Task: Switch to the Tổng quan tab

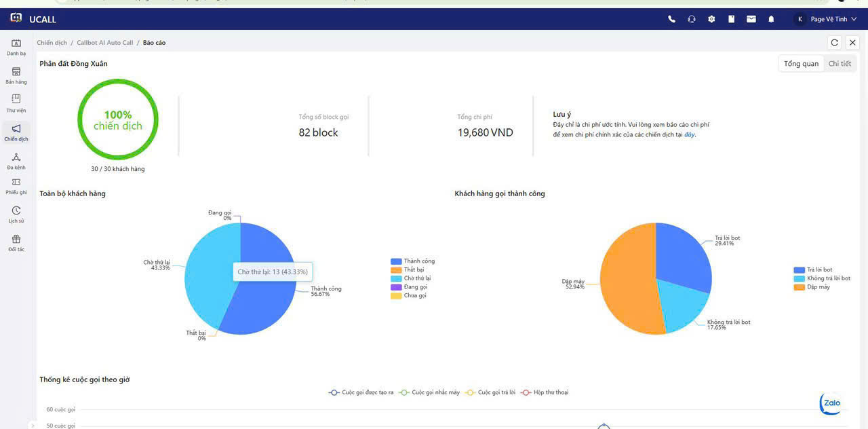Action: coord(801,64)
